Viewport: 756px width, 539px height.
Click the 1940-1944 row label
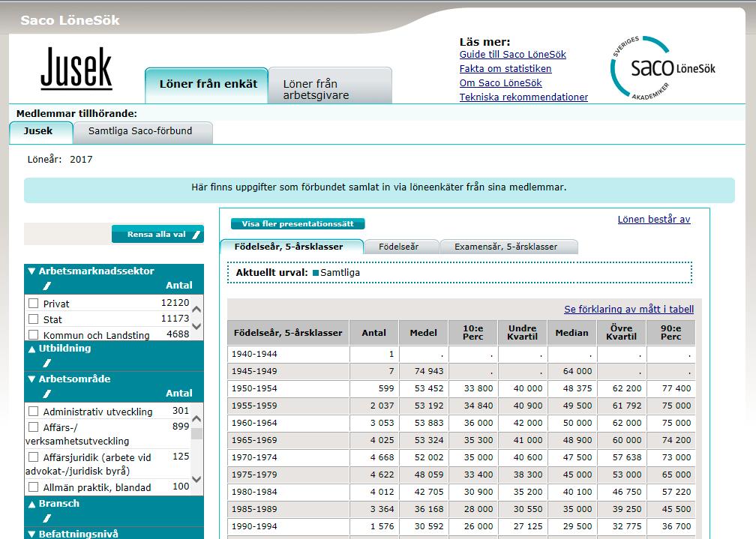click(254, 354)
